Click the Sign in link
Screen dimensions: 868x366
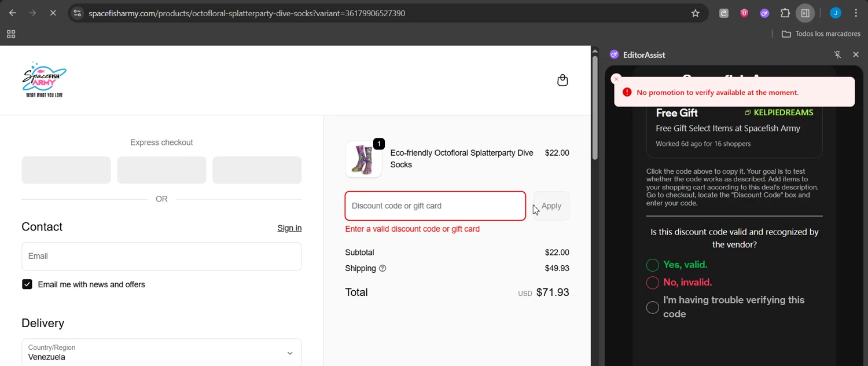click(289, 228)
